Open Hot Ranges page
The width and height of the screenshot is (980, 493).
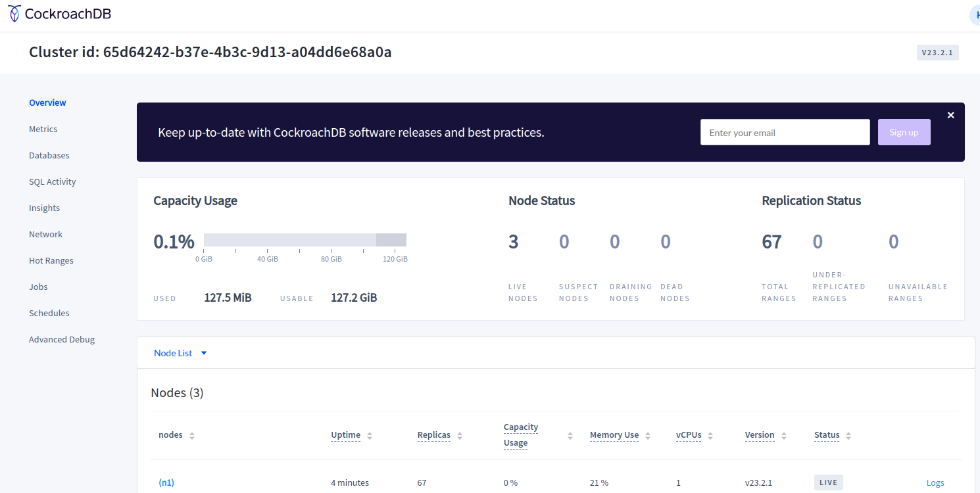[x=51, y=260]
